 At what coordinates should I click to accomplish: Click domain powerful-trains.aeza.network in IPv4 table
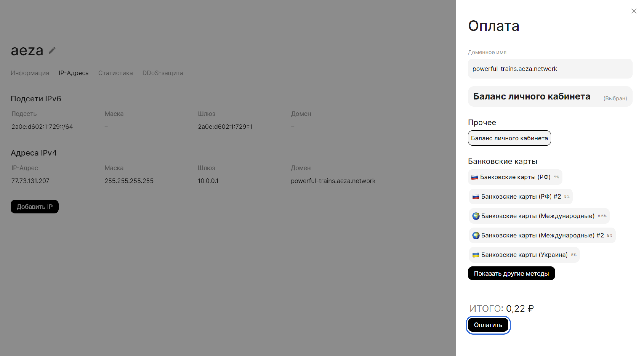pos(333,181)
